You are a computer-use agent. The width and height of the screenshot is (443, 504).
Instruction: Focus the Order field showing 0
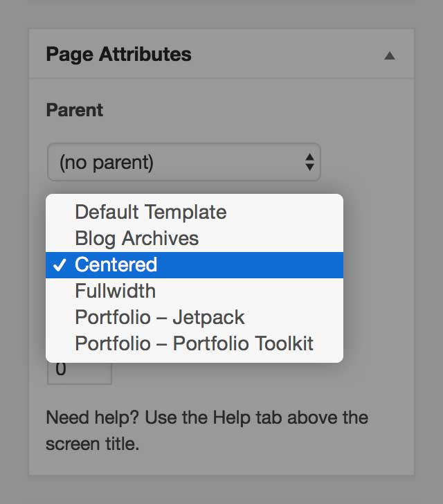click(80, 373)
